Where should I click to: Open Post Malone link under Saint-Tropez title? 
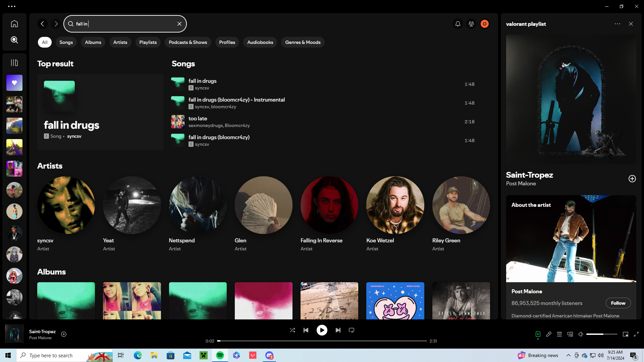point(521,184)
